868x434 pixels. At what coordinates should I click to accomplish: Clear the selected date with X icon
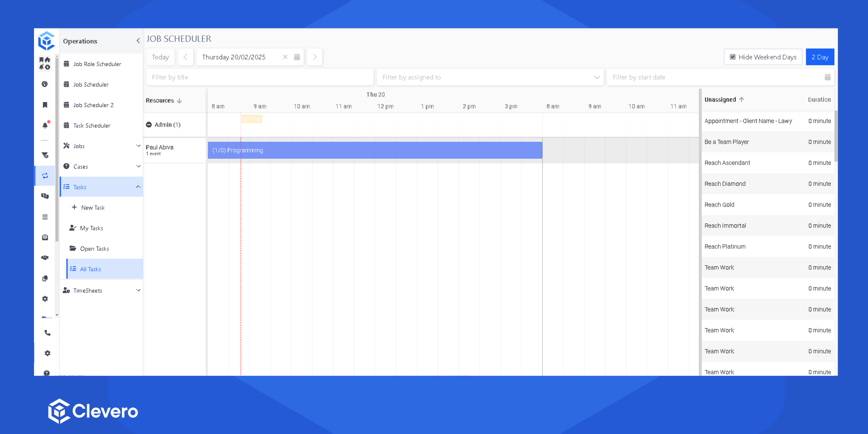(x=285, y=57)
